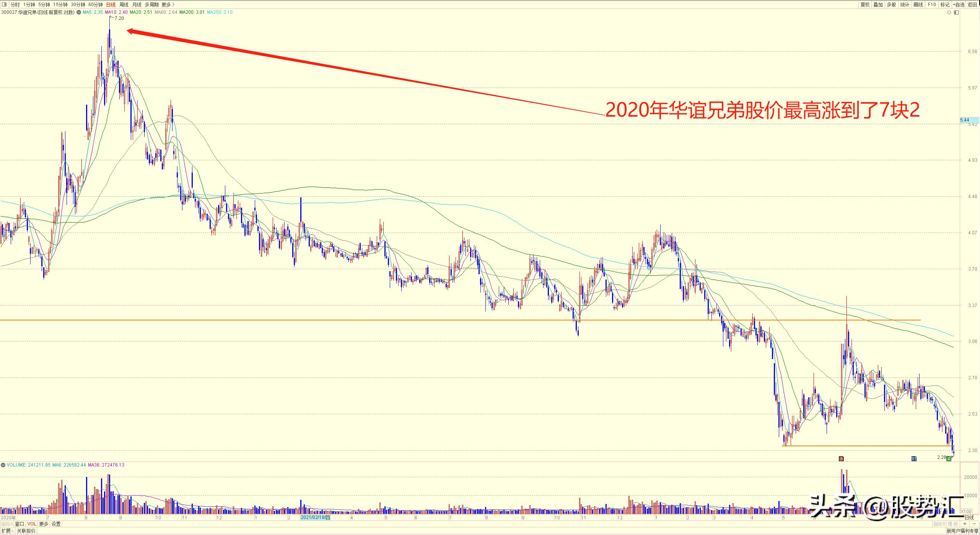Click the plus zoom icon at bottom right
The height and width of the screenshot is (535, 980).
point(965,524)
